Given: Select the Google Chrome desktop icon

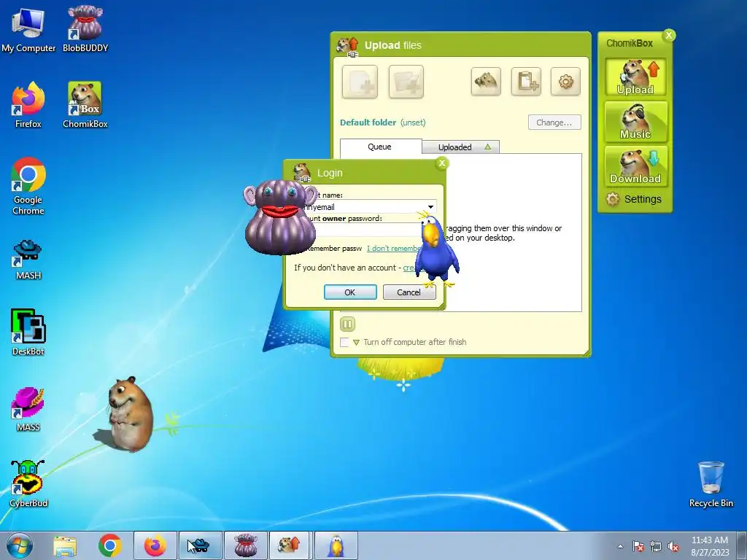Looking at the screenshot, I should (28, 186).
